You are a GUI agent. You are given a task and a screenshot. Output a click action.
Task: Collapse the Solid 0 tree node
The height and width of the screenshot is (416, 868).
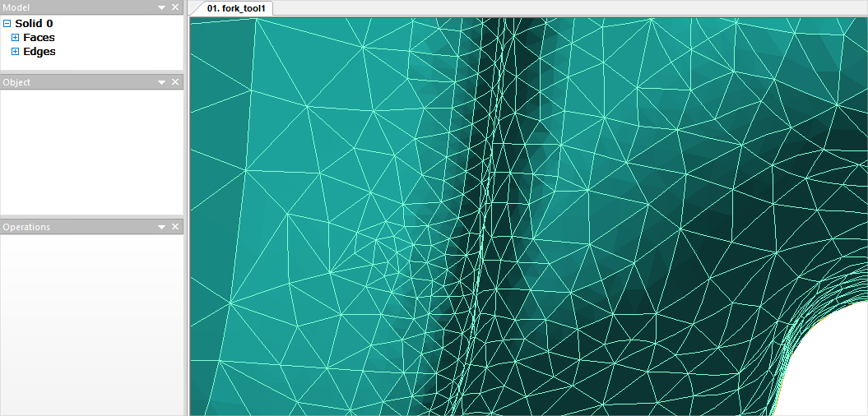pos(7,24)
